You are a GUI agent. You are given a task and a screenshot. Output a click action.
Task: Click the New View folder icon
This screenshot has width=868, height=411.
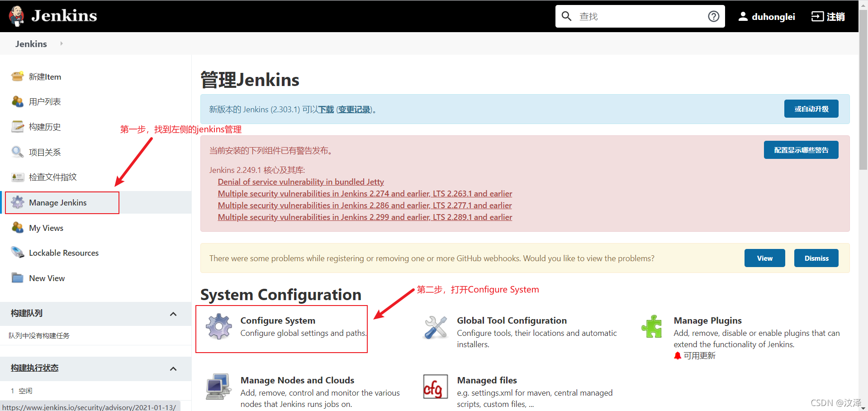18,278
